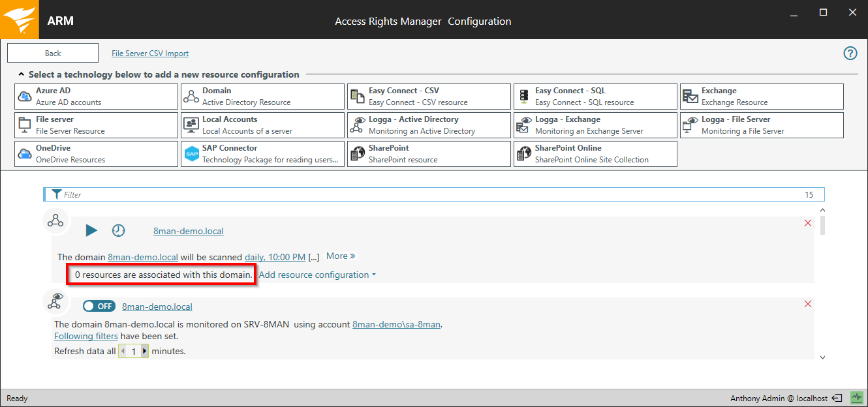Click into the Filter input field

431,194
